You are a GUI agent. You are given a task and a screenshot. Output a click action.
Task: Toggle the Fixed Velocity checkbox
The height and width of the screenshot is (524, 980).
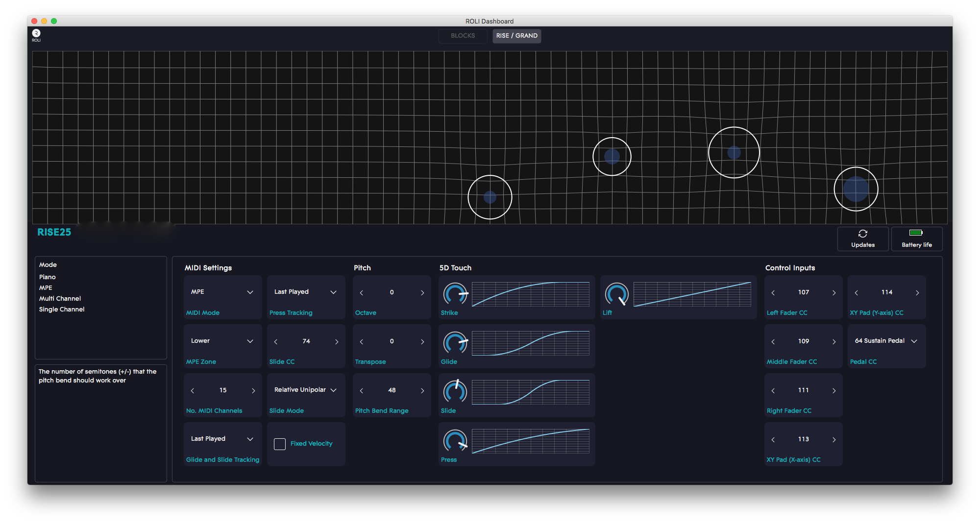pos(280,444)
